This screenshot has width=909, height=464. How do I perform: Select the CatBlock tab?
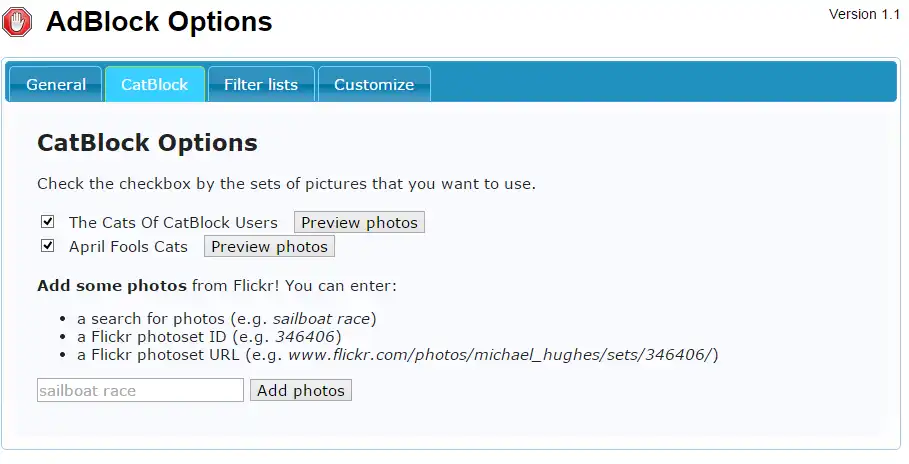154,85
